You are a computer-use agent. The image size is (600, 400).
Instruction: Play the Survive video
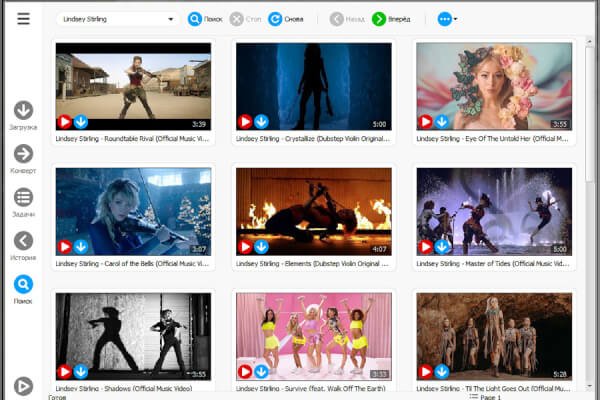pos(245,372)
